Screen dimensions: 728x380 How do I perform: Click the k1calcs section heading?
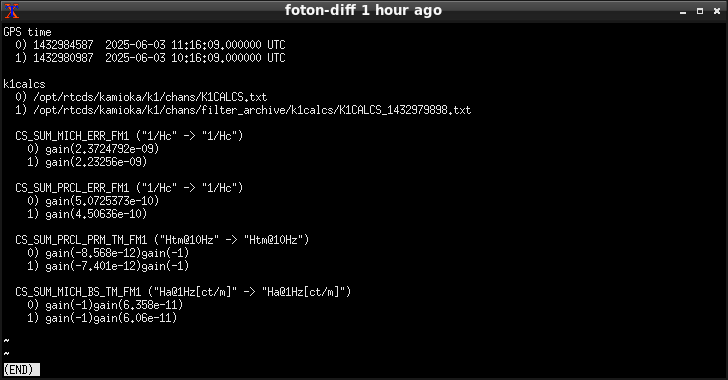tap(25, 84)
